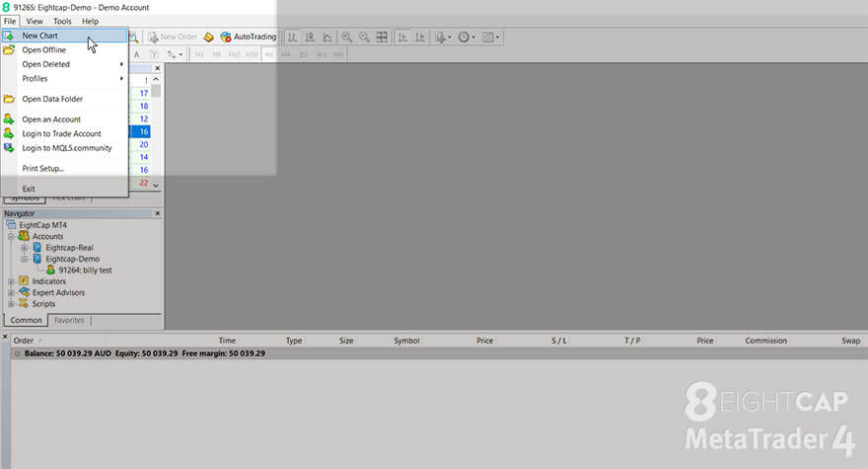Click the S / L column header
Image resolution: width=868 pixels, height=469 pixels.
(x=559, y=341)
